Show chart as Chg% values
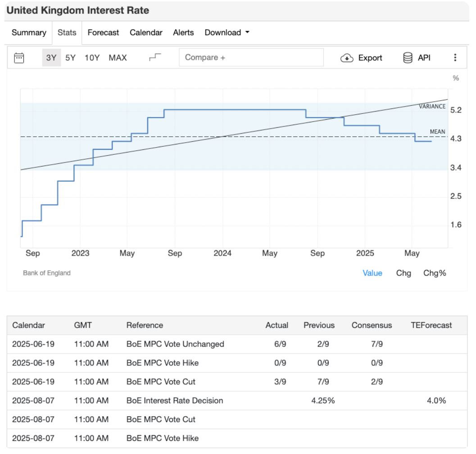Viewport: 476px width, 454px height. [434, 273]
